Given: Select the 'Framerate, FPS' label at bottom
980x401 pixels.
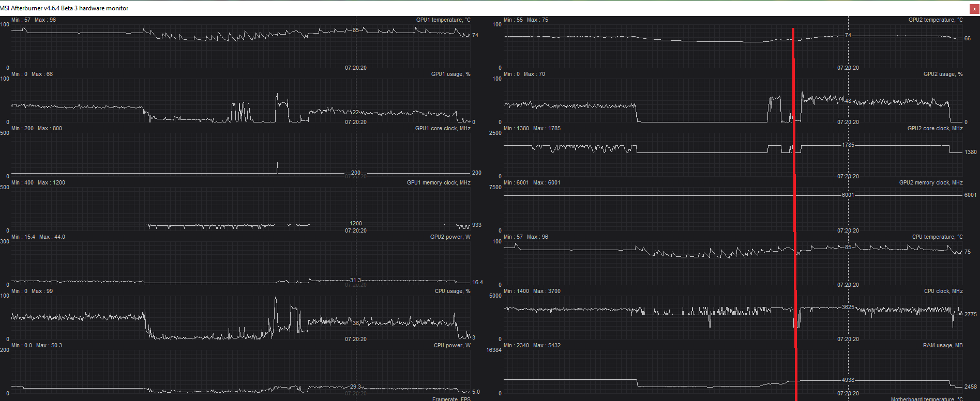Looking at the screenshot, I should [x=451, y=398].
